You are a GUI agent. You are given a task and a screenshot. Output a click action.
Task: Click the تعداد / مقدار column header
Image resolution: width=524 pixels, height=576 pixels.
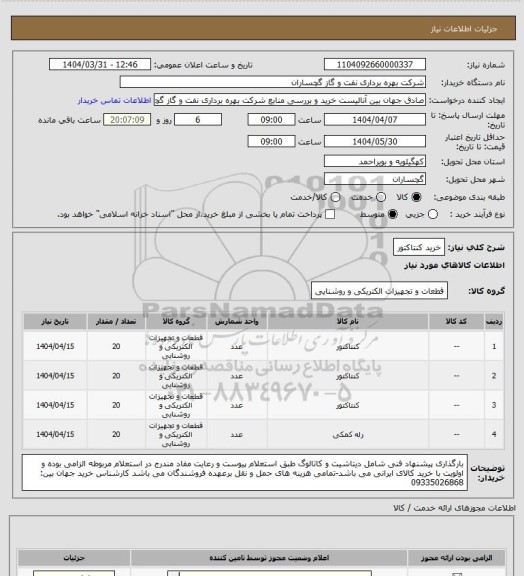pos(116,322)
